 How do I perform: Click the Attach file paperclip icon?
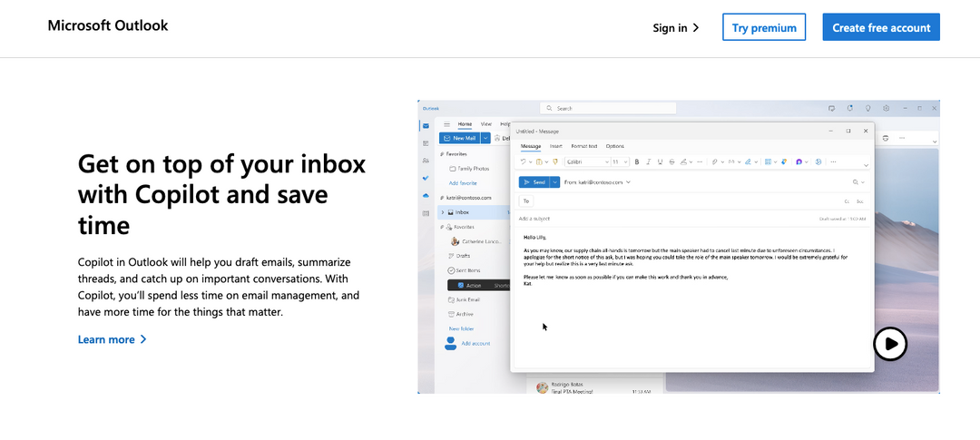(714, 161)
